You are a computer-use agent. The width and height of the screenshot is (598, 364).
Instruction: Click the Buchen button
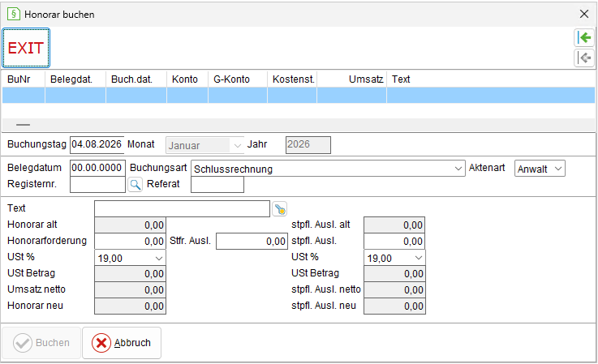click(x=41, y=343)
